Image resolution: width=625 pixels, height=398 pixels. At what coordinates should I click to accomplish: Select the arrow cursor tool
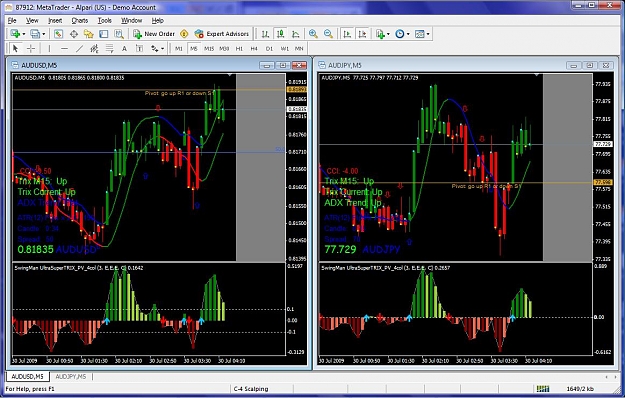[16, 49]
